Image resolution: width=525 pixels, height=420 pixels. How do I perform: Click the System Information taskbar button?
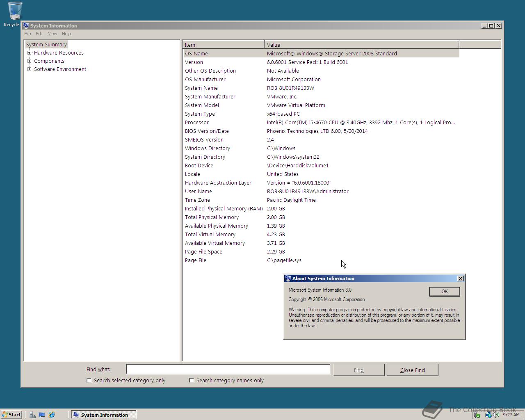(103, 415)
